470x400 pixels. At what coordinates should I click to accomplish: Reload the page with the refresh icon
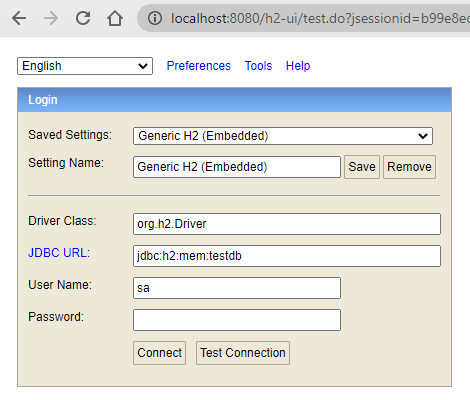pos(83,18)
